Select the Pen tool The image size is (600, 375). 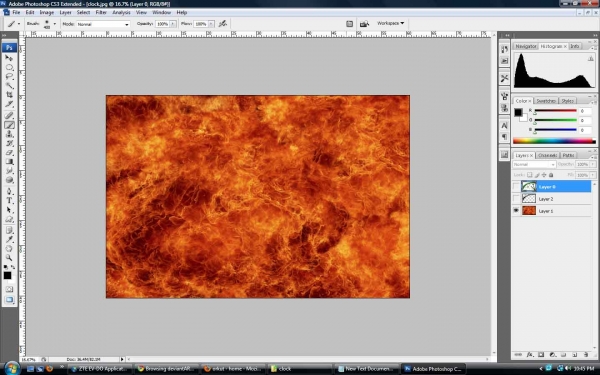(x=9, y=191)
